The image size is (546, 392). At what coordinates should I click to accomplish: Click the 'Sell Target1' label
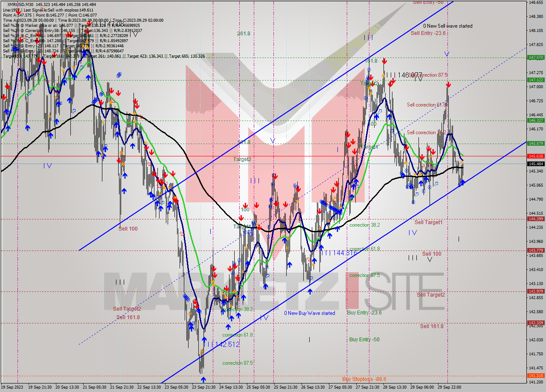point(428,222)
